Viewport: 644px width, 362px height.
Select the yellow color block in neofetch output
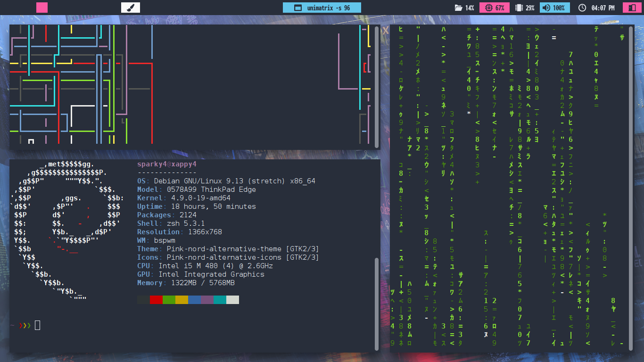point(182,300)
